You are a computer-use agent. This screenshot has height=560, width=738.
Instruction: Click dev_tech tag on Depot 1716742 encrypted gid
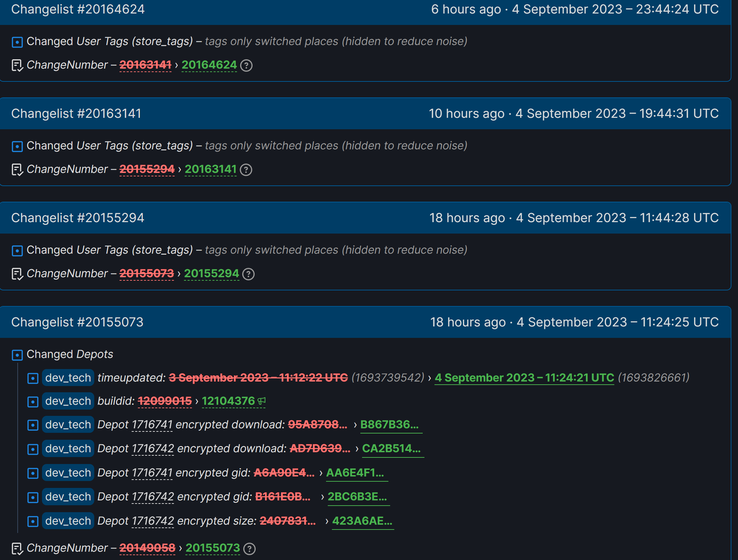coord(68,497)
